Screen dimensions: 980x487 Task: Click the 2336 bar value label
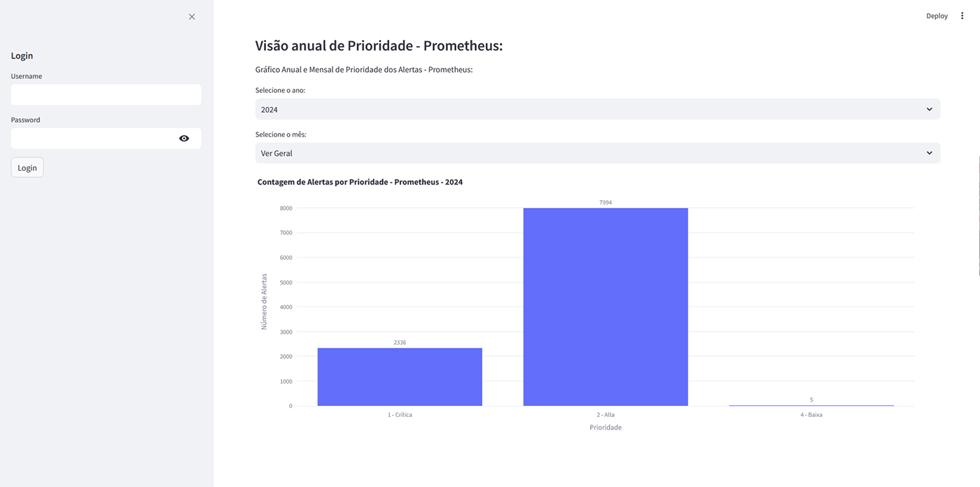[x=400, y=343]
